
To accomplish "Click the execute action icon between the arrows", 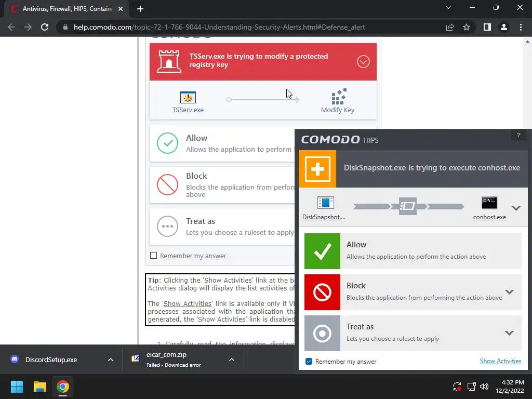I will (407, 206).
